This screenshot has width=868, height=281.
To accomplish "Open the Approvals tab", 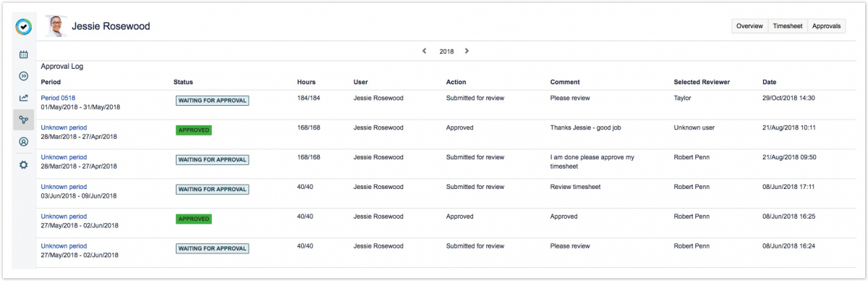I will tap(827, 26).
